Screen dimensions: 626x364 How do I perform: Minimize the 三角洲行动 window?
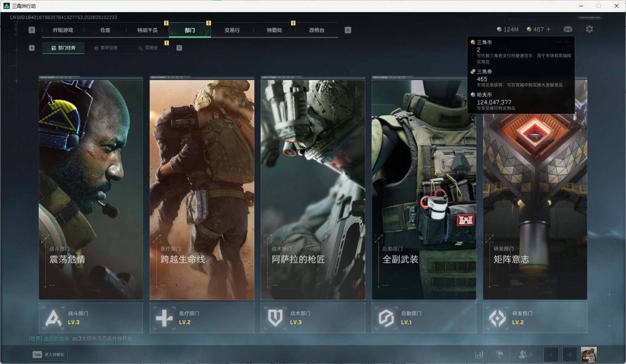(581, 6)
